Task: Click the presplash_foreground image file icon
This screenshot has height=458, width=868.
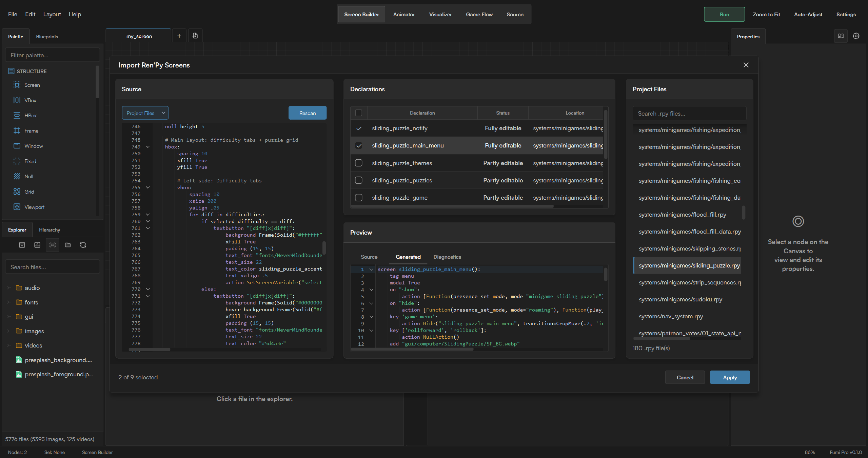Action: click(19, 374)
